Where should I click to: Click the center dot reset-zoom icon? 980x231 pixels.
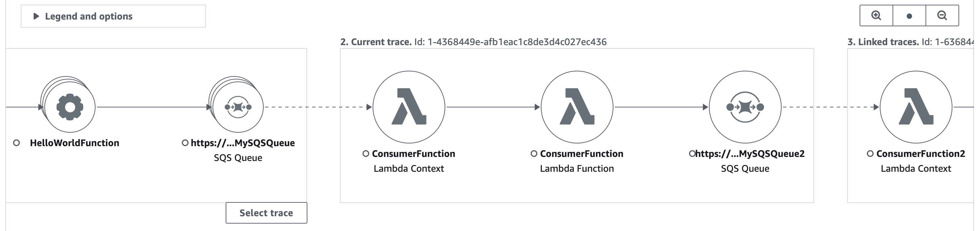tap(910, 16)
